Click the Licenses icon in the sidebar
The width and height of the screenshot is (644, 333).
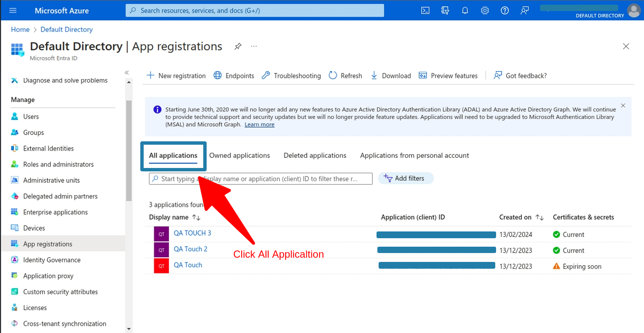coord(15,308)
